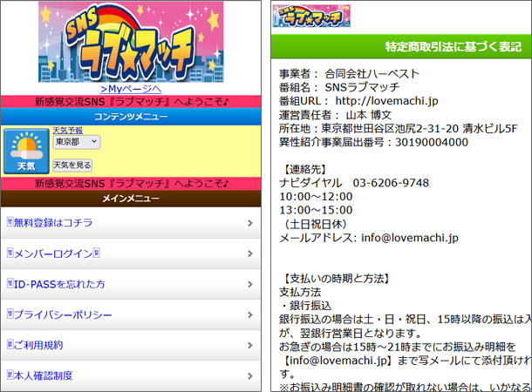Follow the >Myページへ link
This screenshot has height=392, width=532.
pos(131,89)
